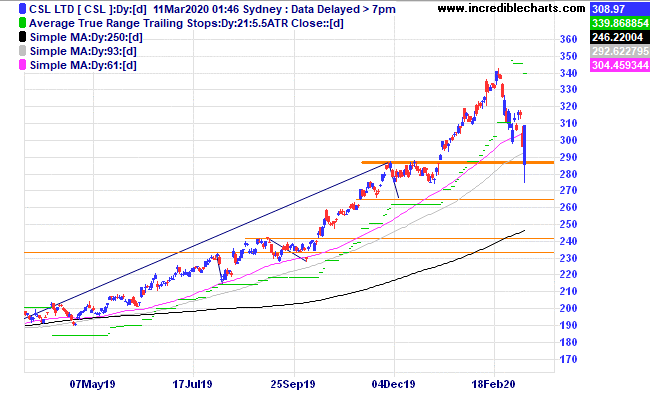Click the 300 price axis label

[568, 140]
